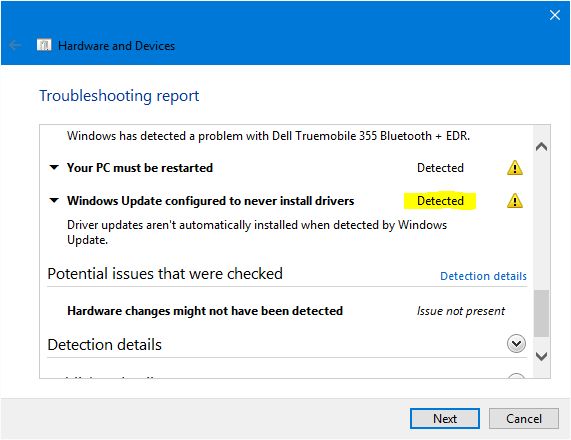Screen dimensions: 571x440
Task: Click the Issue not present status
Action: pos(461,311)
